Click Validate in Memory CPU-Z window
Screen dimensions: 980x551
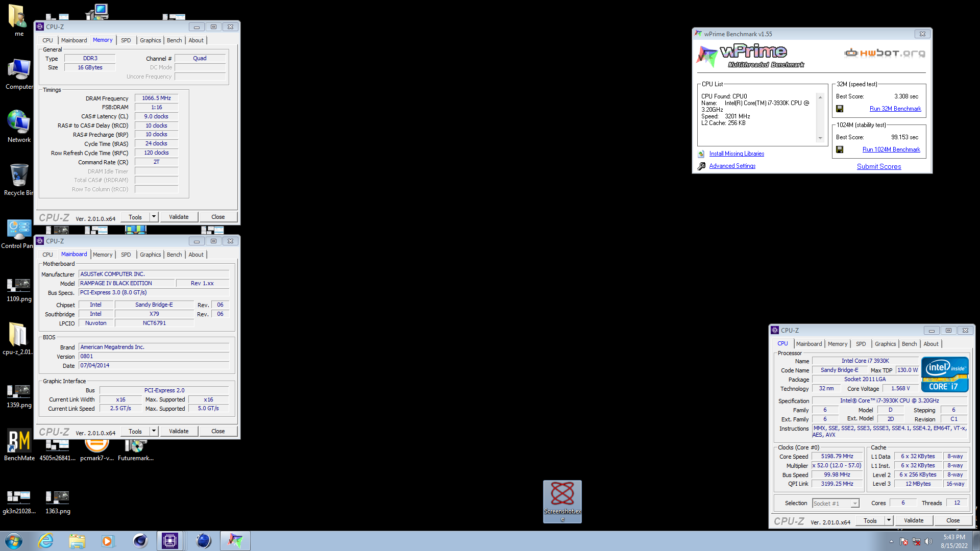click(x=179, y=217)
